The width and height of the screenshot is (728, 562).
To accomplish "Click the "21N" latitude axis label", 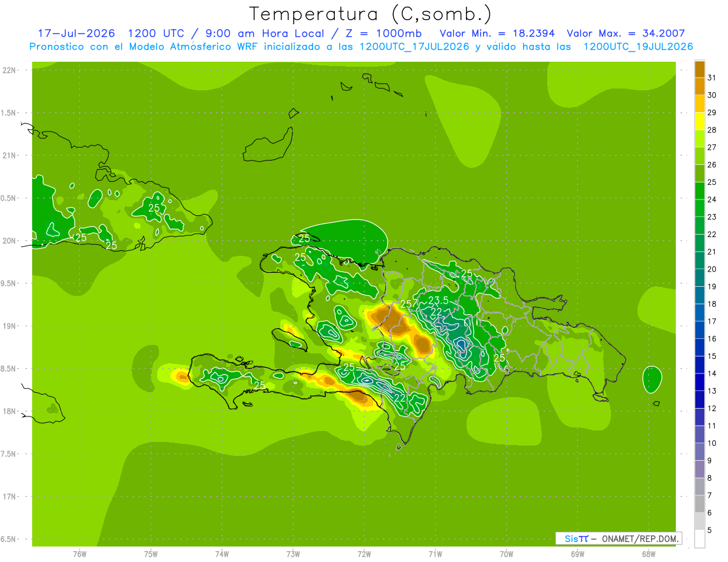I will 10,155.
